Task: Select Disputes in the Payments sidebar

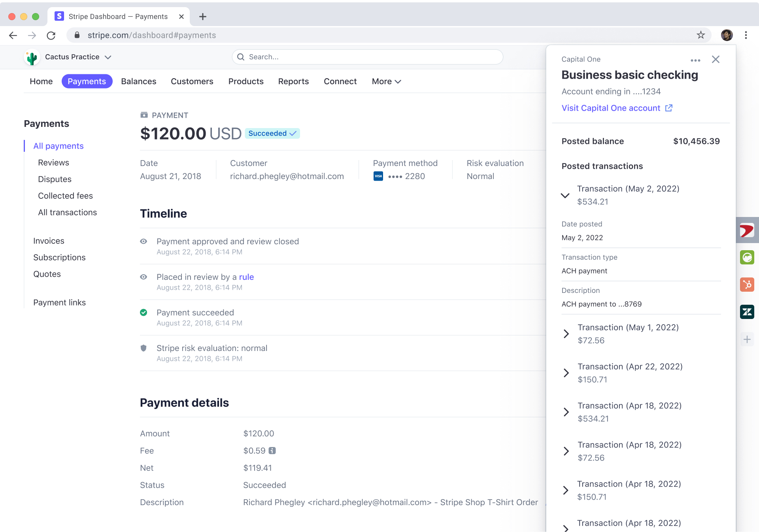Action: click(55, 179)
